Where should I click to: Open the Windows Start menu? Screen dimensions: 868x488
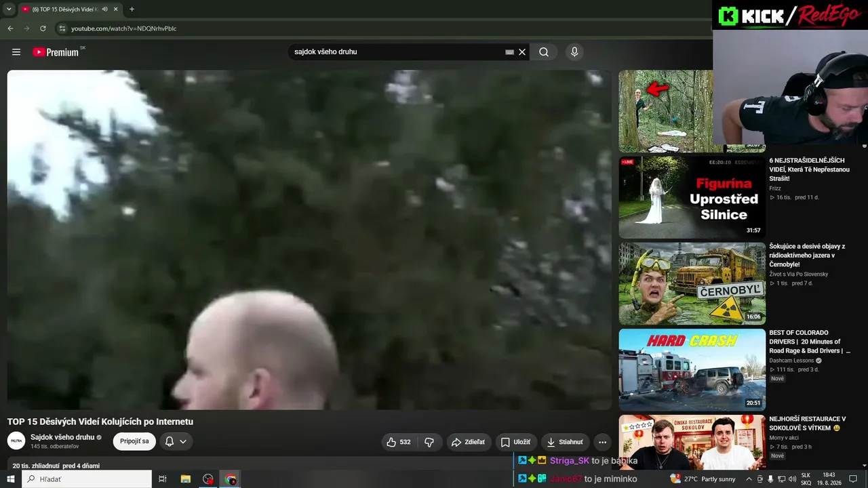pos(11,479)
